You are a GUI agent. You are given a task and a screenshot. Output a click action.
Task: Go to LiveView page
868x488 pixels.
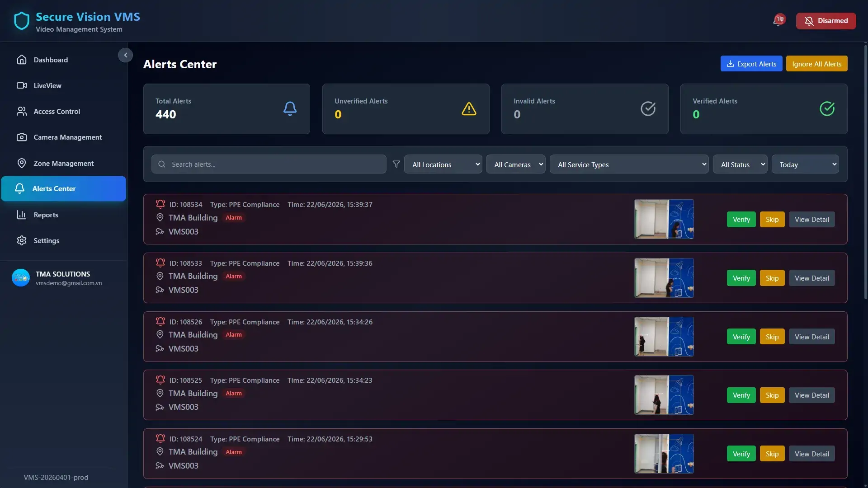pos(63,85)
